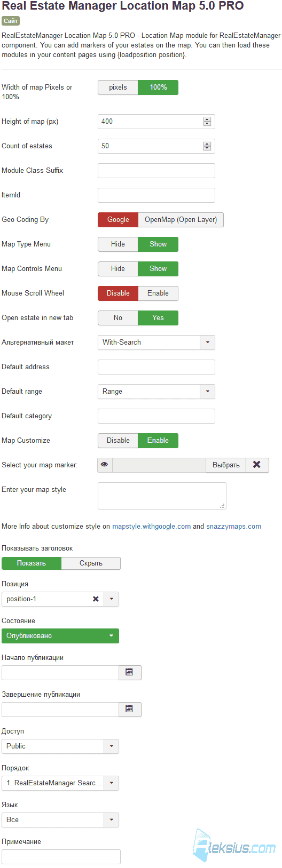This screenshot has width=282, height=868.
Task: Focus the Module Class Suffix field
Action: 156,171
